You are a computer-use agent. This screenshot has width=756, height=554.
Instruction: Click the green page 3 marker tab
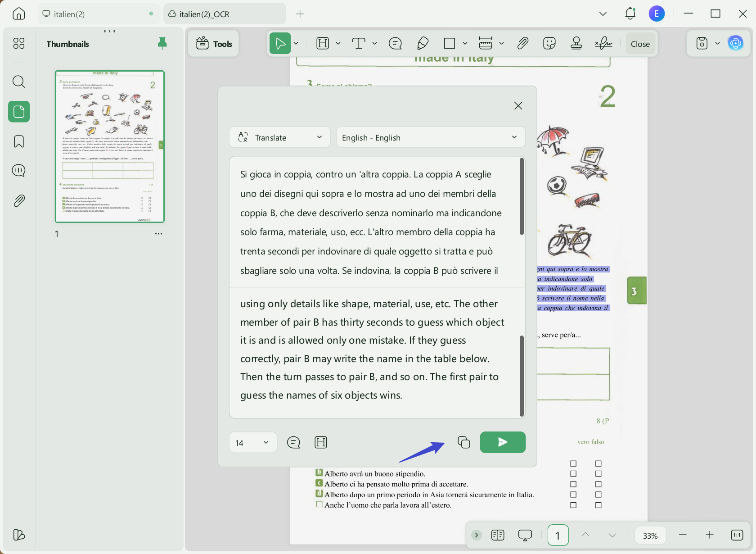pos(636,291)
